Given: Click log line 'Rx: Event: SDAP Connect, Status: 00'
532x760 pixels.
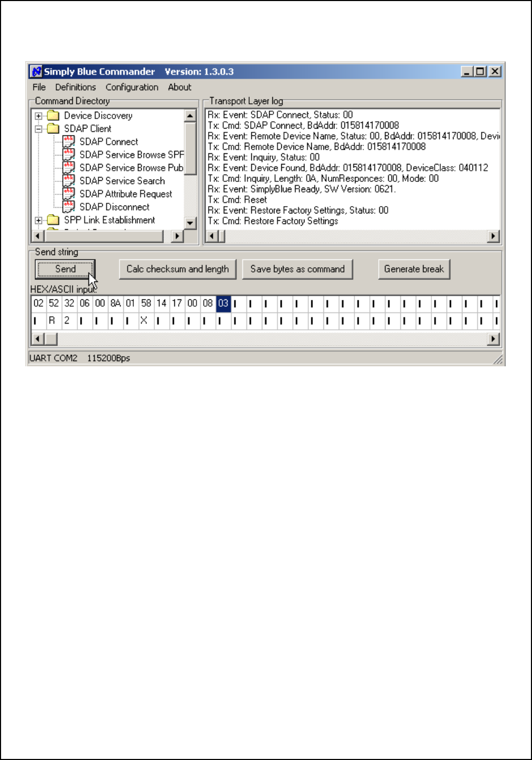Looking at the screenshot, I should pyautogui.click(x=280, y=115).
